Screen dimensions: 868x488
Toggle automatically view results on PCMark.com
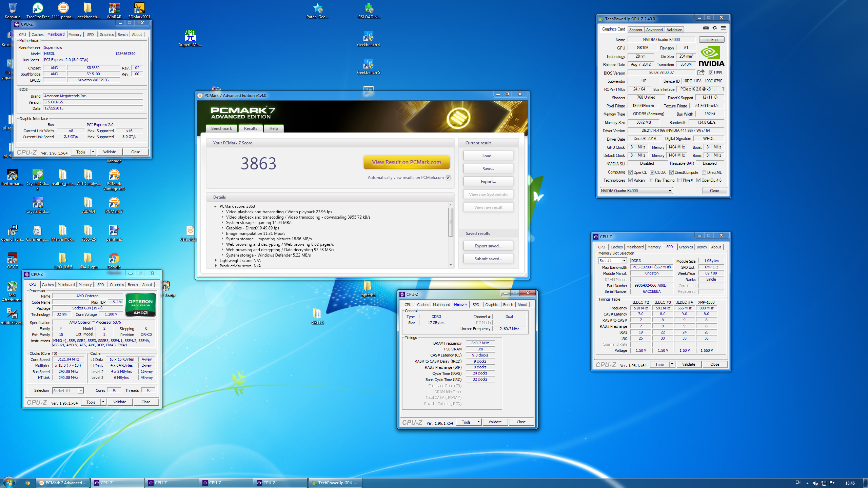tap(448, 178)
